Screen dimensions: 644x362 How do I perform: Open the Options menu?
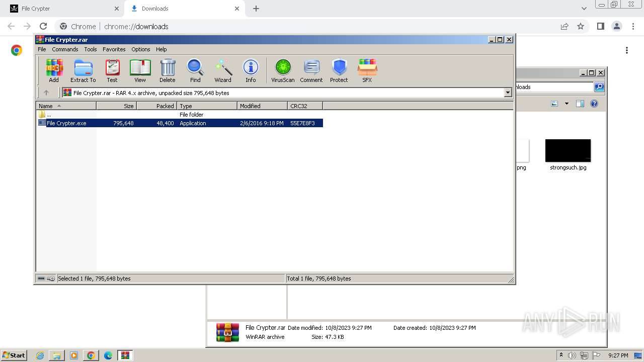141,49
